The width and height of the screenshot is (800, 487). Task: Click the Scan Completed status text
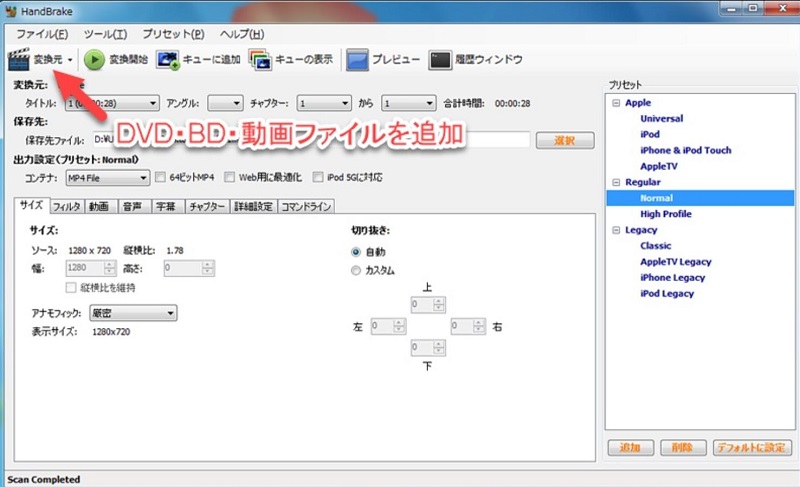44,479
